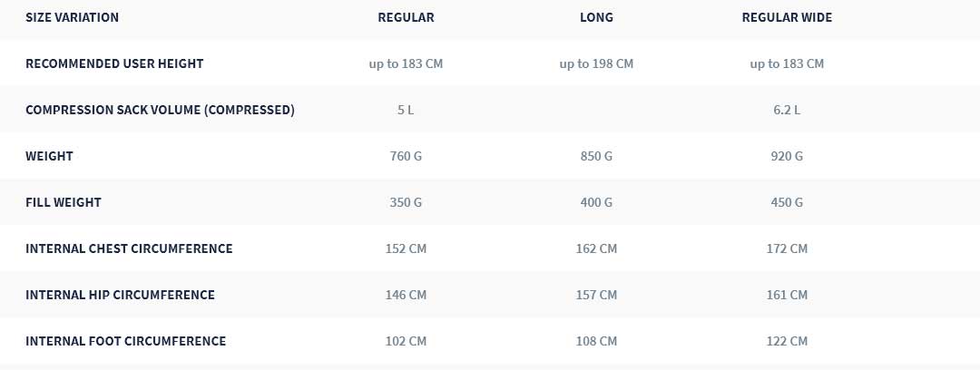Click the REGULAR column header
The image size is (980, 370).
pos(406,17)
